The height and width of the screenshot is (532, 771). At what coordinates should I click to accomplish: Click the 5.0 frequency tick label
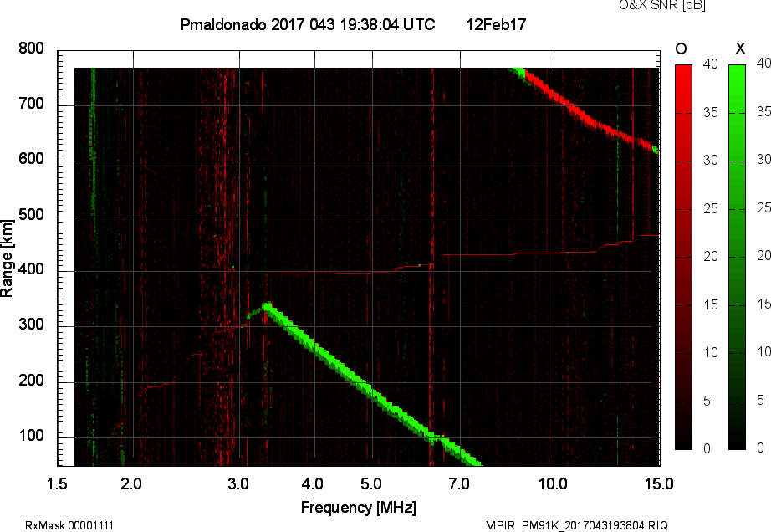coord(370,483)
